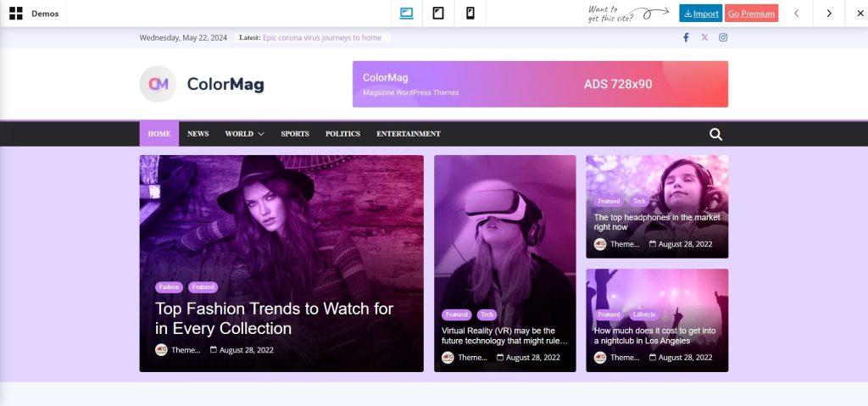Click 'August 28, 2022' date on nightclub article
Screen dimensions: 868x406
pyautogui.click(x=685, y=357)
